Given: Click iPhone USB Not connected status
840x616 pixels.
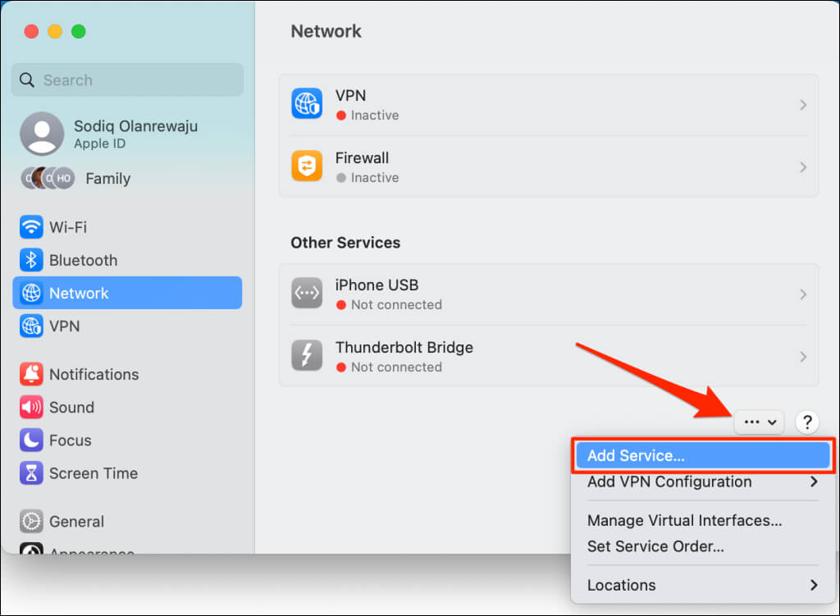Looking at the screenshot, I should pyautogui.click(x=396, y=305).
